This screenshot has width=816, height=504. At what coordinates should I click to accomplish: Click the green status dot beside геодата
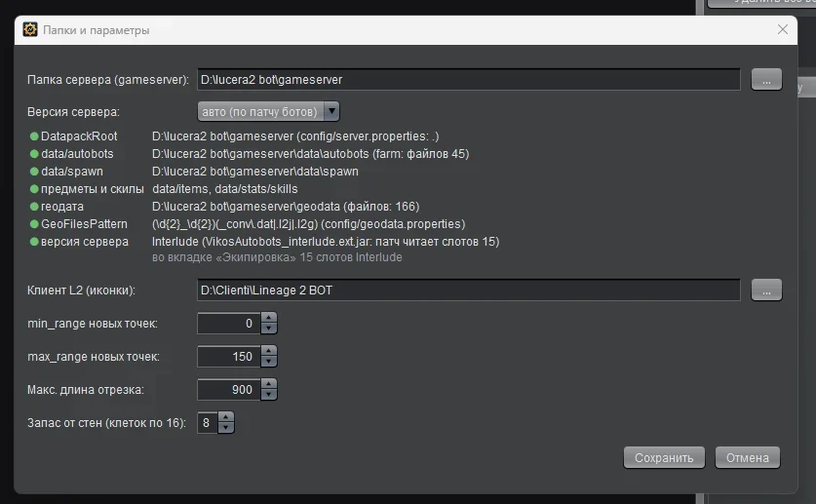point(34,207)
